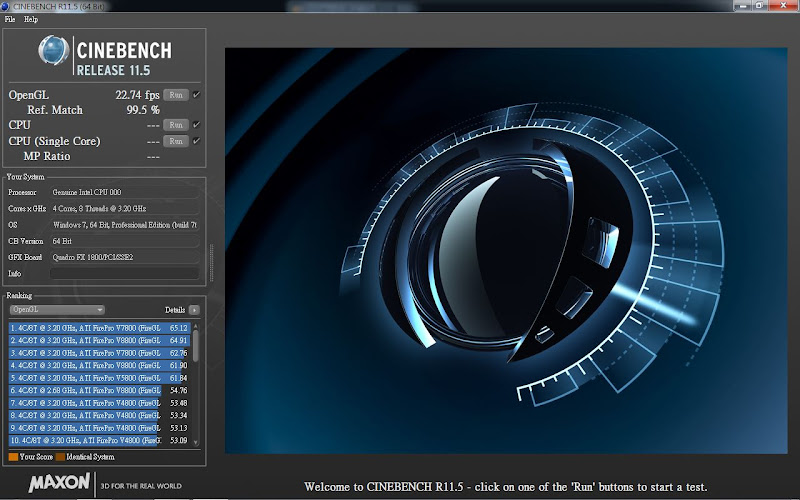Viewport: 800px width, 500px height.
Task: Run the CPU benchmark test
Action: (176, 125)
